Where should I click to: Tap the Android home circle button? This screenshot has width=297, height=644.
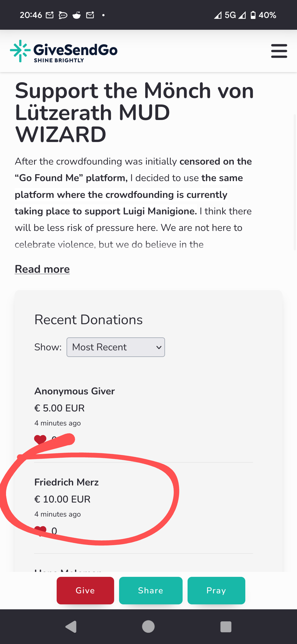tap(148, 627)
